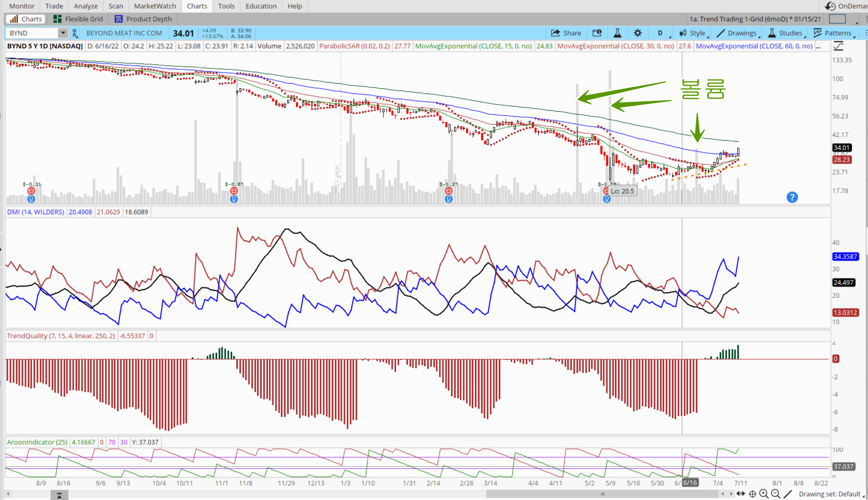868x500 pixels.
Task: Toggle the symbol link clip icon
Action: pos(74,33)
